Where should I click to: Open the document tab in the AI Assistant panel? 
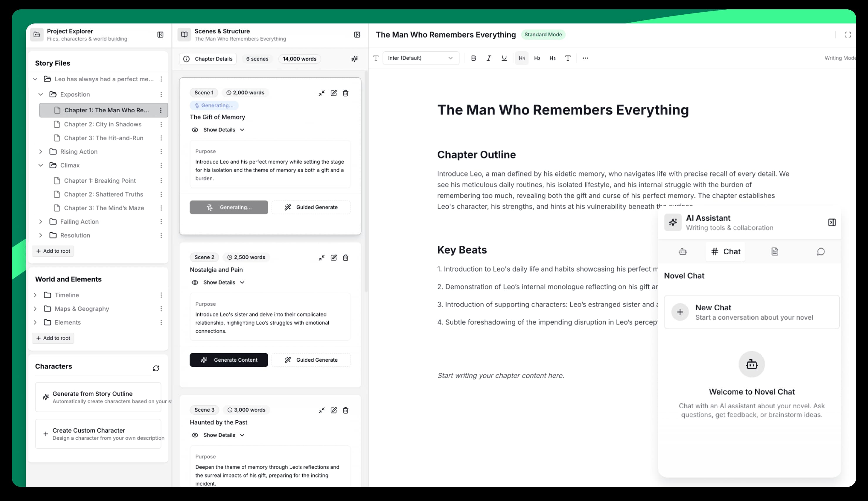point(774,252)
